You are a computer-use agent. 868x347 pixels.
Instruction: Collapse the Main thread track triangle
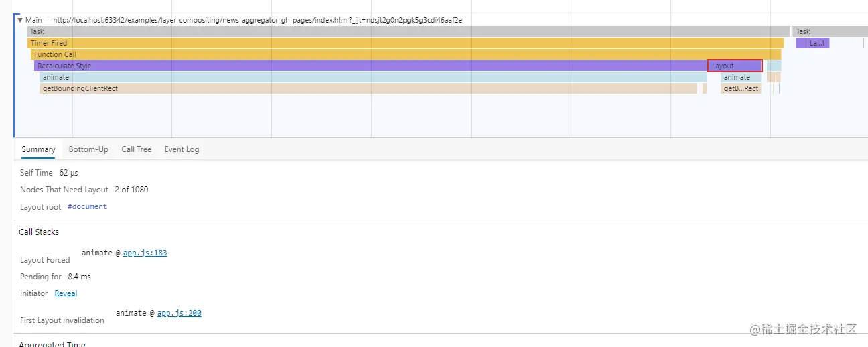coord(20,21)
